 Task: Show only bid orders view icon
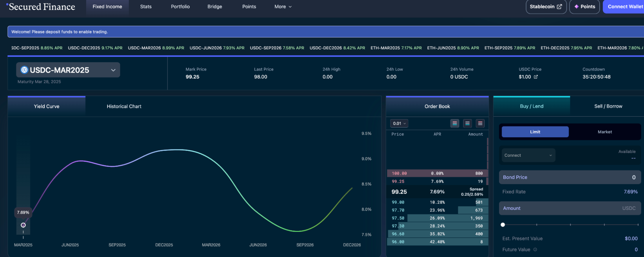click(x=467, y=123)
